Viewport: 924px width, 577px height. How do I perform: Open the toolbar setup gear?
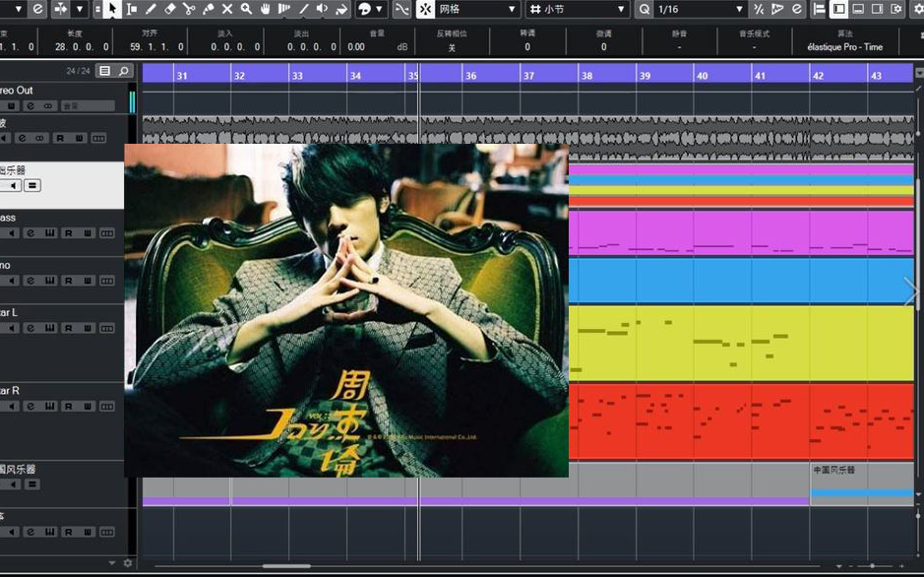917,9
